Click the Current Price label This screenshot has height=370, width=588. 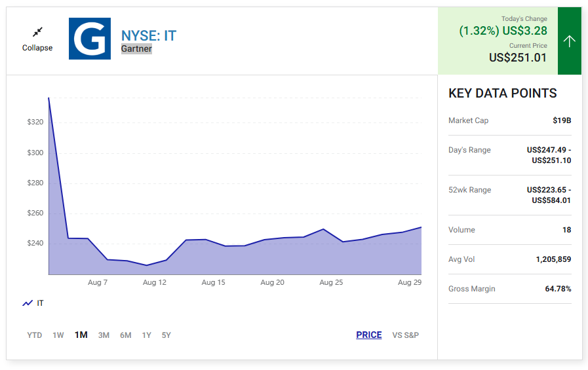[x=528, y=46]
